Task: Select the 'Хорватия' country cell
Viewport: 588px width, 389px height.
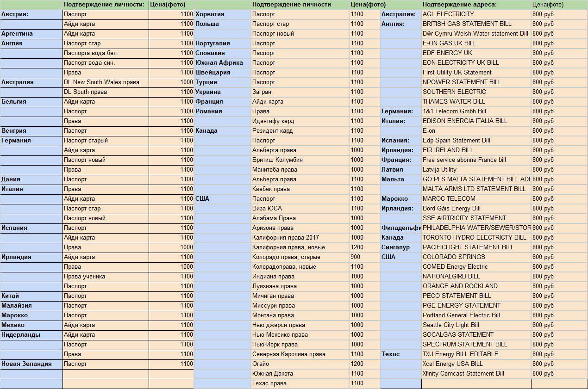Action: pos(222,14)
